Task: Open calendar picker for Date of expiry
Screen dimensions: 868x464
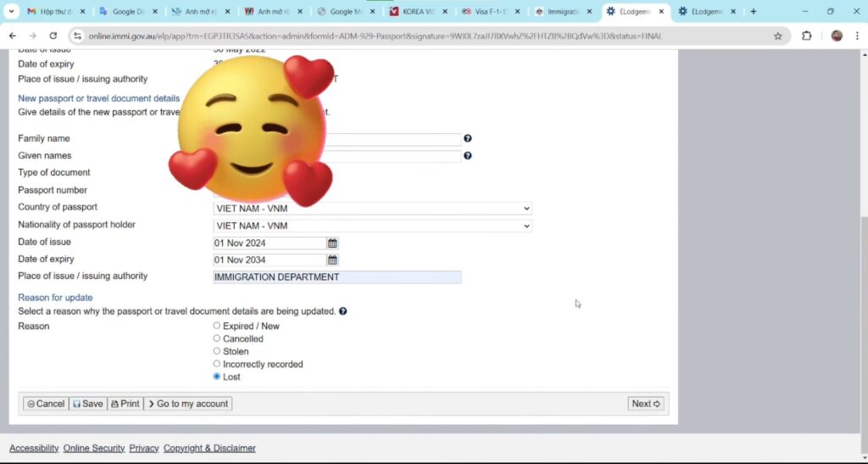Action: [333, 260]
